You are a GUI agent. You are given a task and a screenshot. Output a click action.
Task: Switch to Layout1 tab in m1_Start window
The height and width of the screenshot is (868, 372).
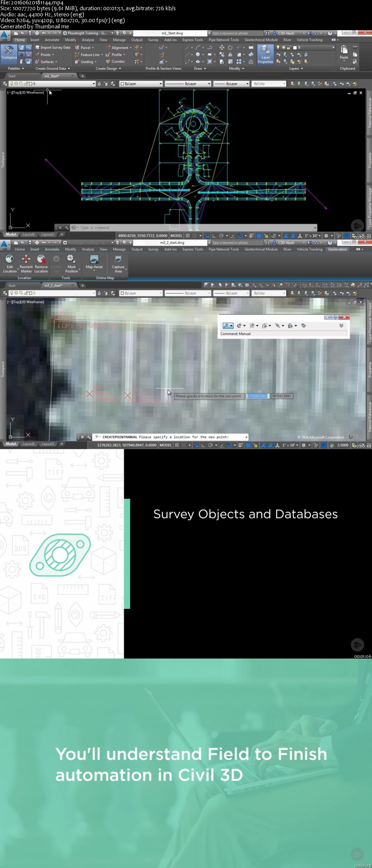[29, 235]
